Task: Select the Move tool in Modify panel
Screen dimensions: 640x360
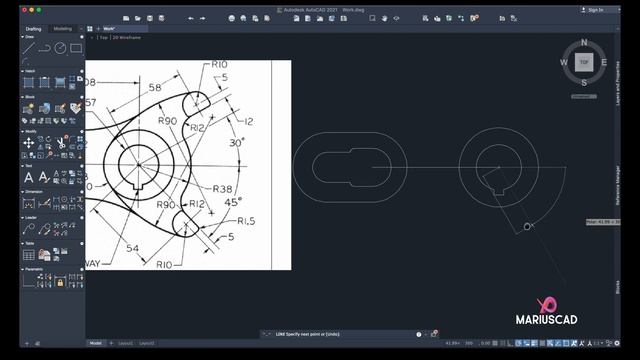Action: 29,142
